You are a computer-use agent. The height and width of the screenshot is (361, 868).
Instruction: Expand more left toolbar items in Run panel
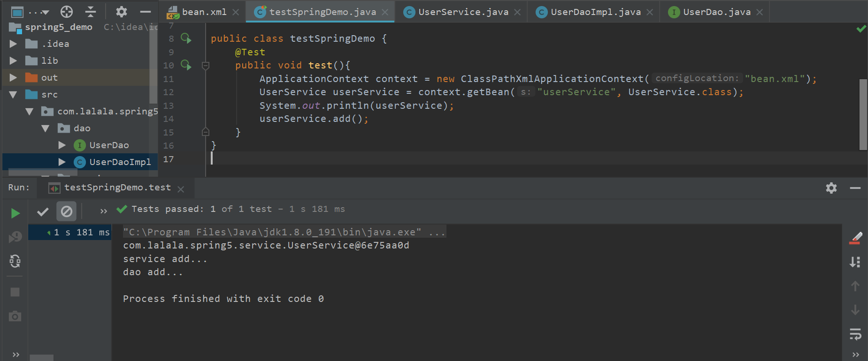(x=15, y=354)
